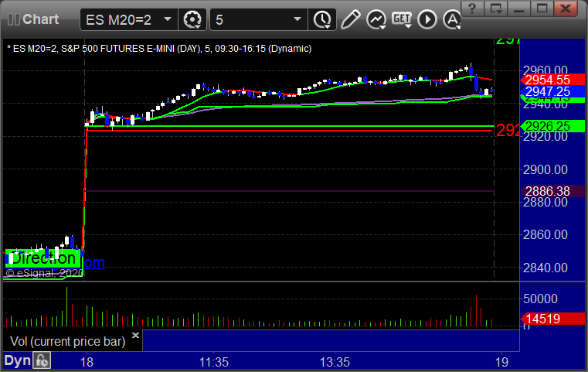Click the 19 date axis label

pyautogui.click(x=501, y=362)
